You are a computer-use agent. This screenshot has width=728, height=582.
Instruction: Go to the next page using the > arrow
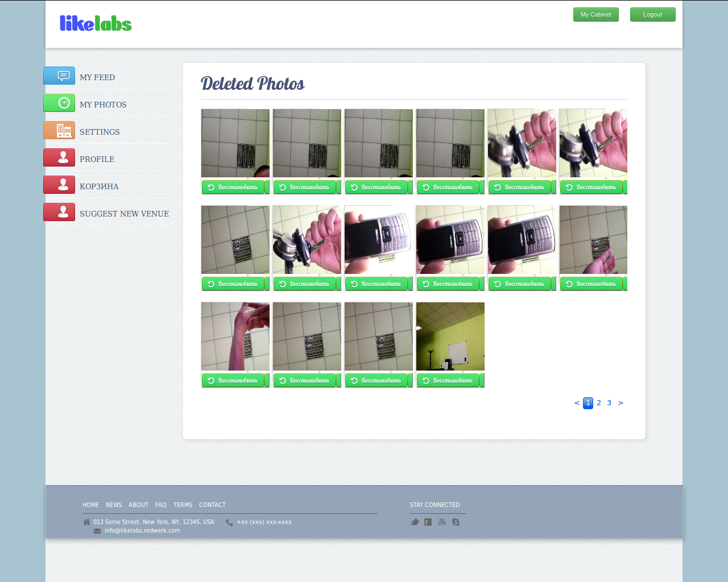tap(621, 403)
